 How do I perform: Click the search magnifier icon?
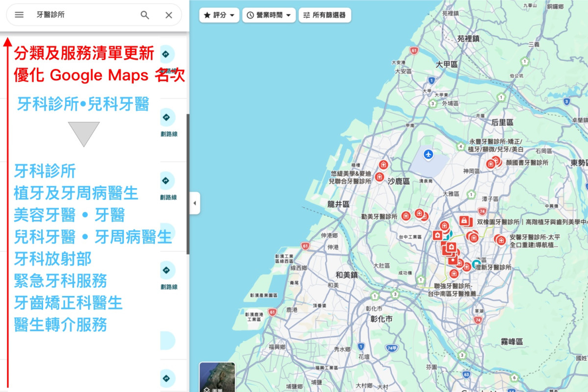click(x=145, y=15)
